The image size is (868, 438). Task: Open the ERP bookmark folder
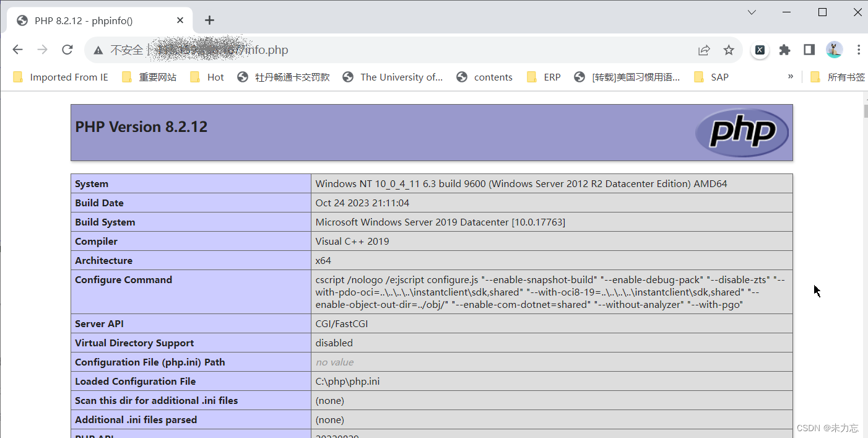pyautogui.click(x=544, y=77)
